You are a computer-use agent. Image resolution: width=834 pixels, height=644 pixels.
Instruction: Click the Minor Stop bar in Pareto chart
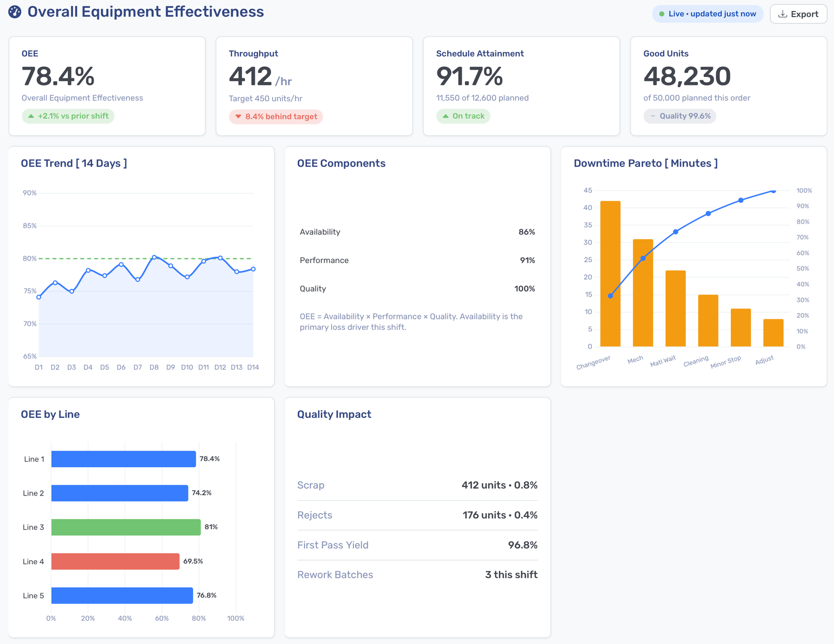(x=741, y=328)
